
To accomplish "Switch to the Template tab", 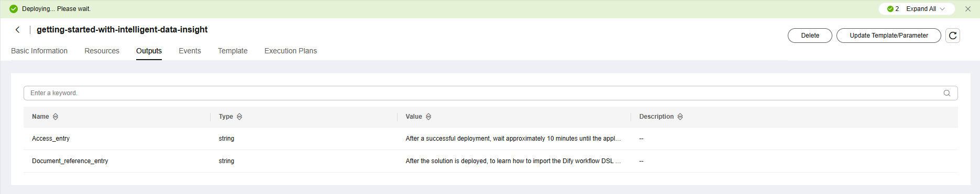I will [x=233, y=51].
